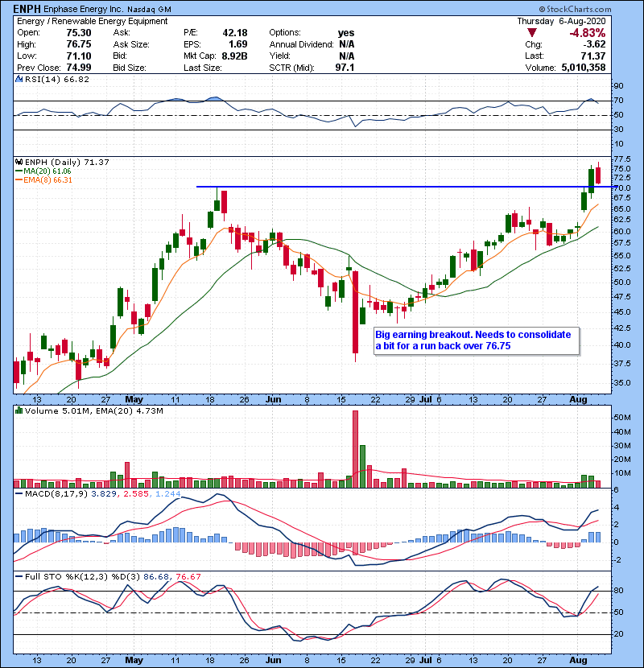Click the EMA(8) 66.31 legend text
This screenshot has width=644, height=668.
(x=47, y=180)
